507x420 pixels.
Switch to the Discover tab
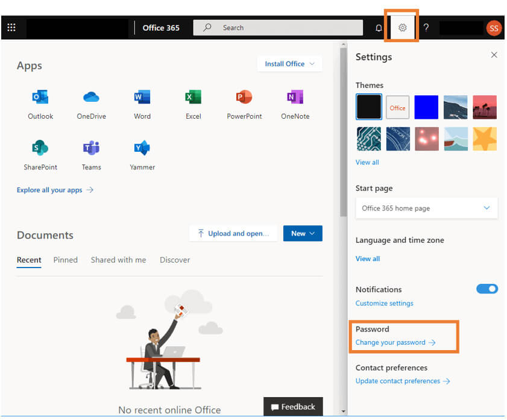tap(175, 260)
